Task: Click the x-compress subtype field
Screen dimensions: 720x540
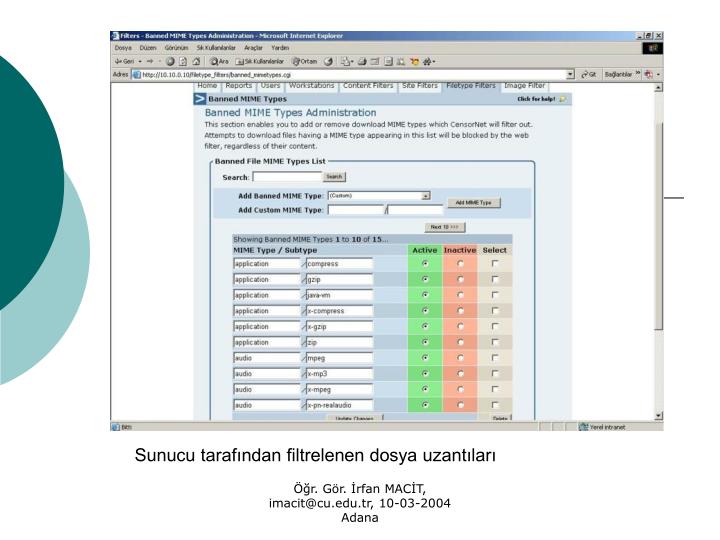Action: [x=339, y=311]
